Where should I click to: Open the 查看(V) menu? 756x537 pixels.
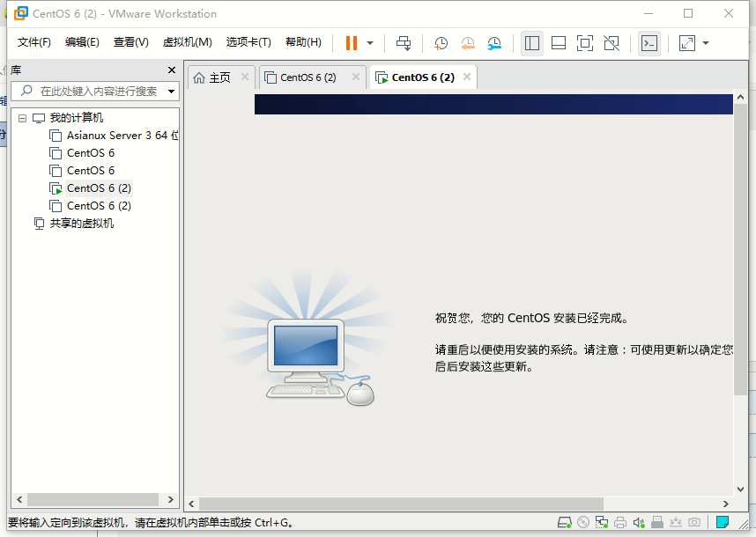130,42
